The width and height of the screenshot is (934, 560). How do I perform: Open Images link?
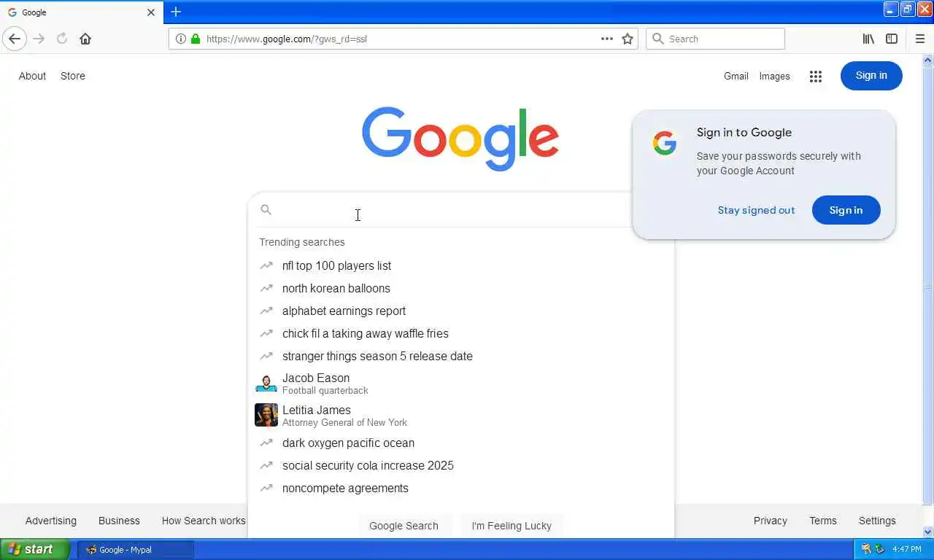pos(774,76)
